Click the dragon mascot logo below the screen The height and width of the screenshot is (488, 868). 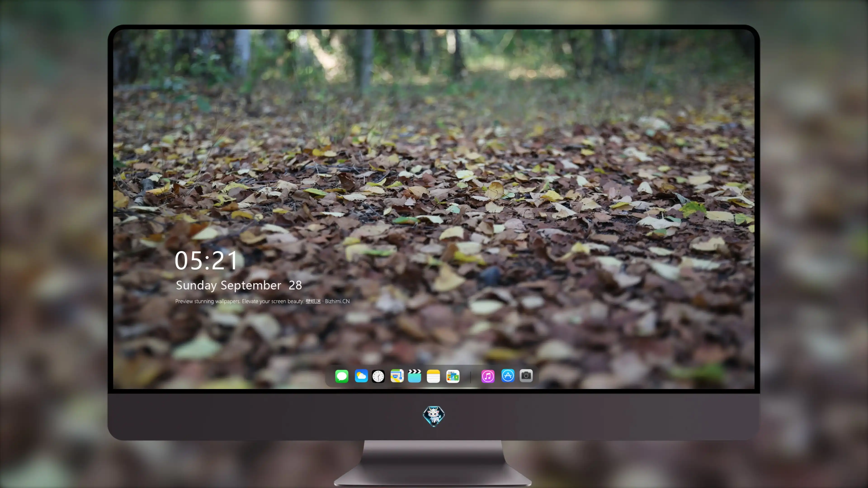pyautogui.click(x=434, y=416)
